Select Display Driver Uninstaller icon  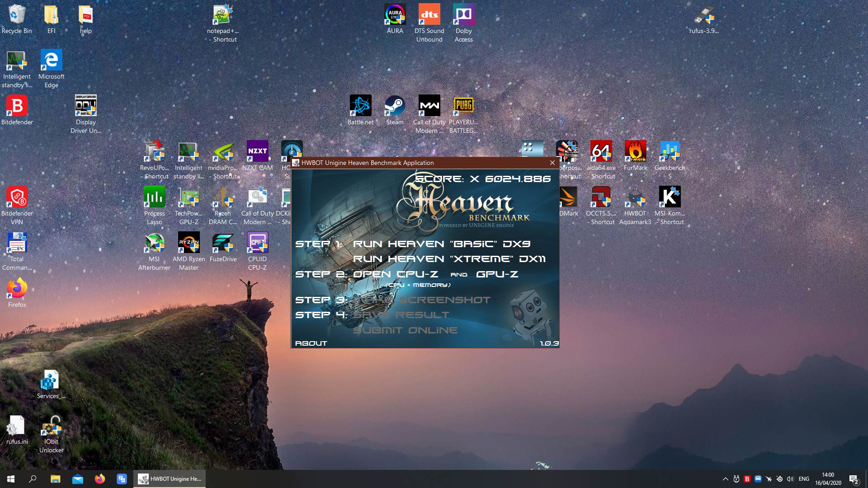pos(85,115)
